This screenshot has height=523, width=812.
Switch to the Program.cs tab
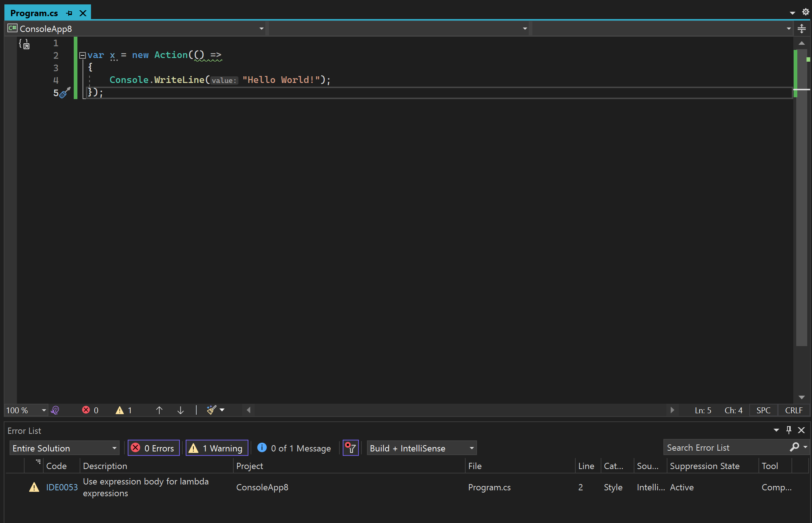34,13
